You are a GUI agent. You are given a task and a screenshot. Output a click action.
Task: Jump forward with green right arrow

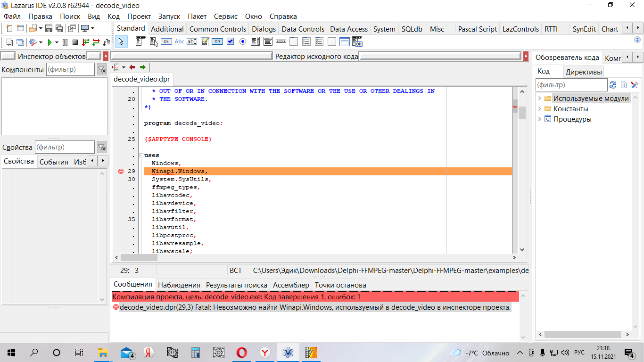[143, 67]
